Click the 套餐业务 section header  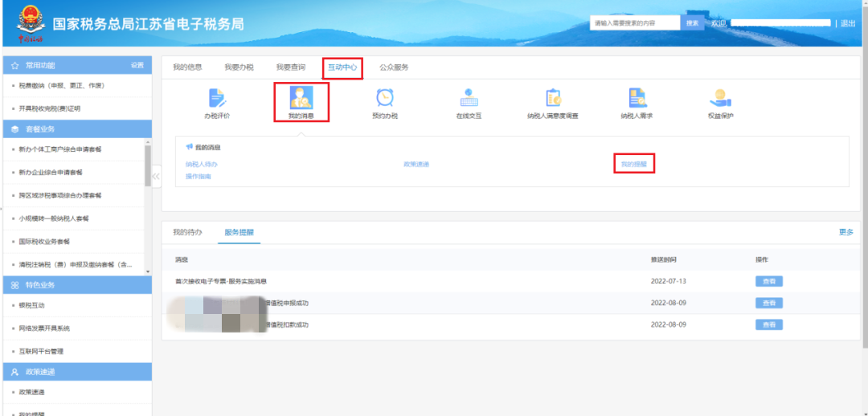pos(77,128)
